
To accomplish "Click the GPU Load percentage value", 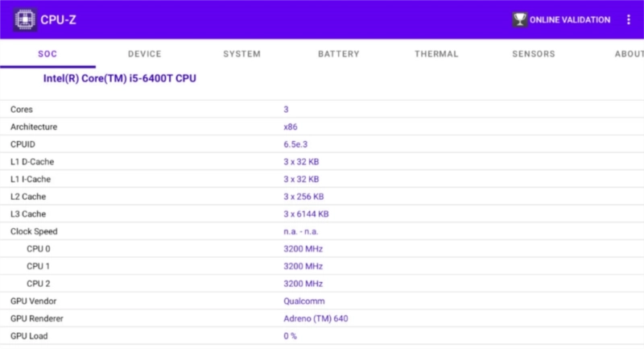I will (x=291, y=336).
